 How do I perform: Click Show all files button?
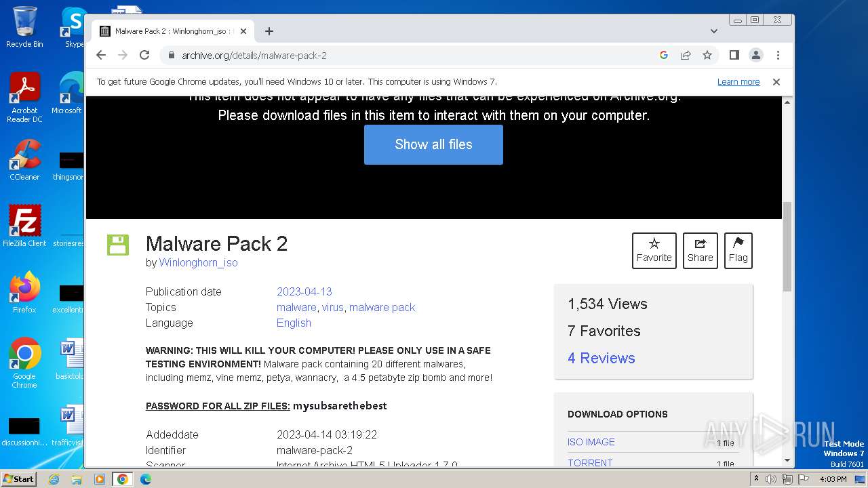click(433, 144)
